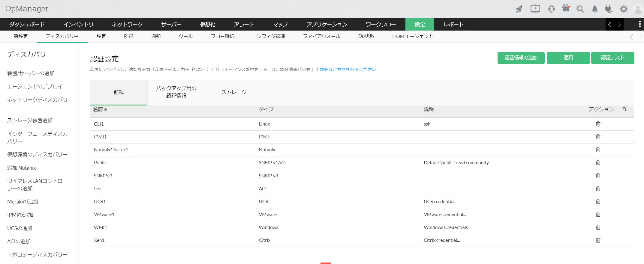This screenshot has height=264, width=644.
Task: Open the ファイアウォール submenu tab
Action: (322, 36)
